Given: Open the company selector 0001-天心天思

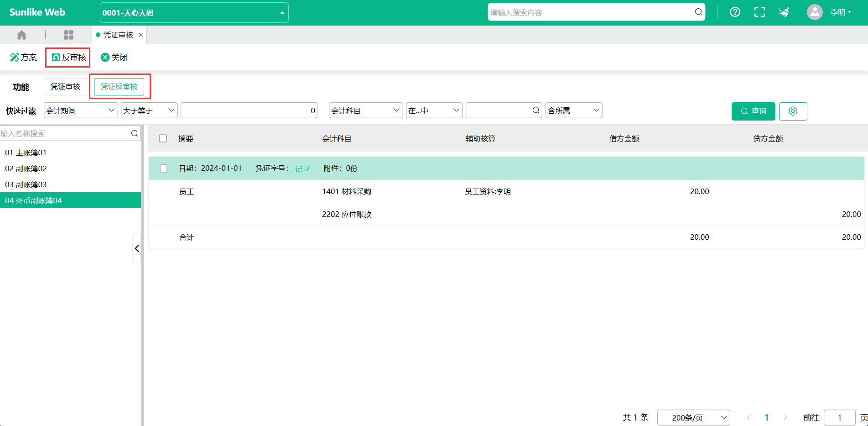Looking at the screenshot, I should [x=194, y=13].
